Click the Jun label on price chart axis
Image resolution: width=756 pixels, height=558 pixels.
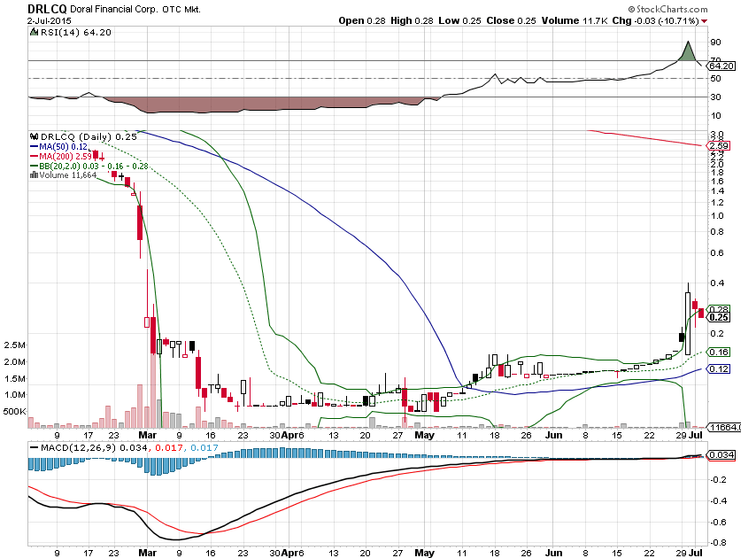pos(553,435)
